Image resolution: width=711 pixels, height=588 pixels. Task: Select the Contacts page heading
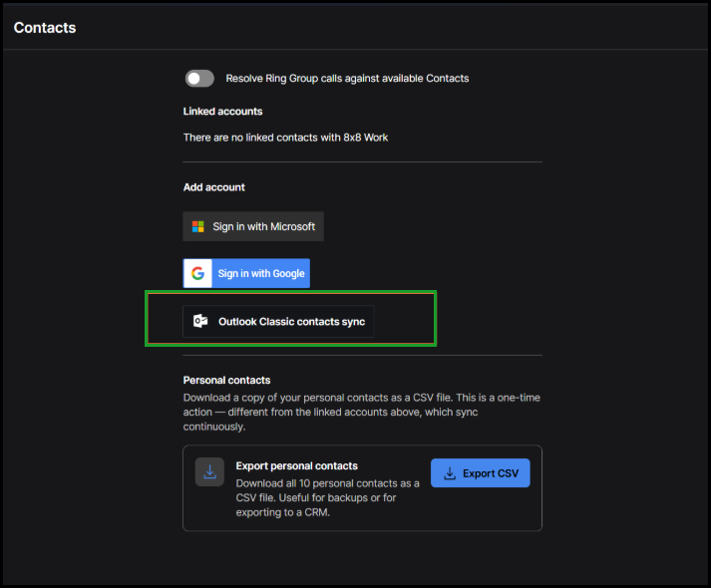tap(45, 28)
